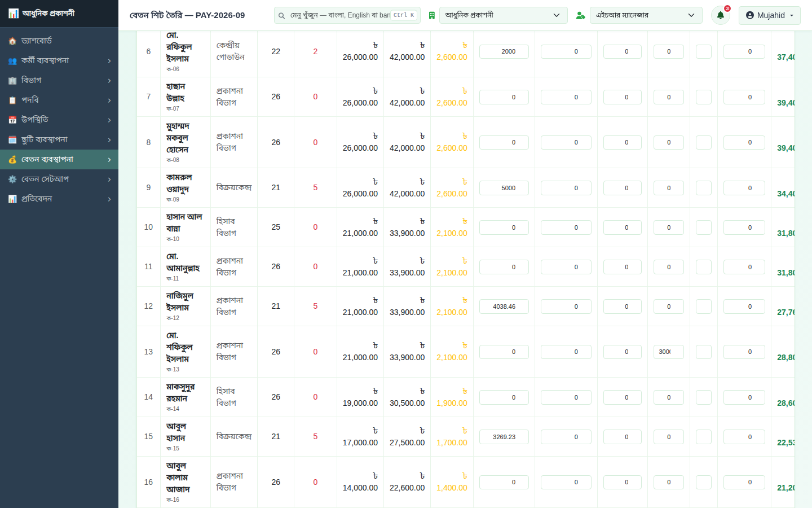Click employee name হাছান উল্লাহ
Image resolution: width=812 pixels, height=508 pixels.
click(x=176, y=92)
